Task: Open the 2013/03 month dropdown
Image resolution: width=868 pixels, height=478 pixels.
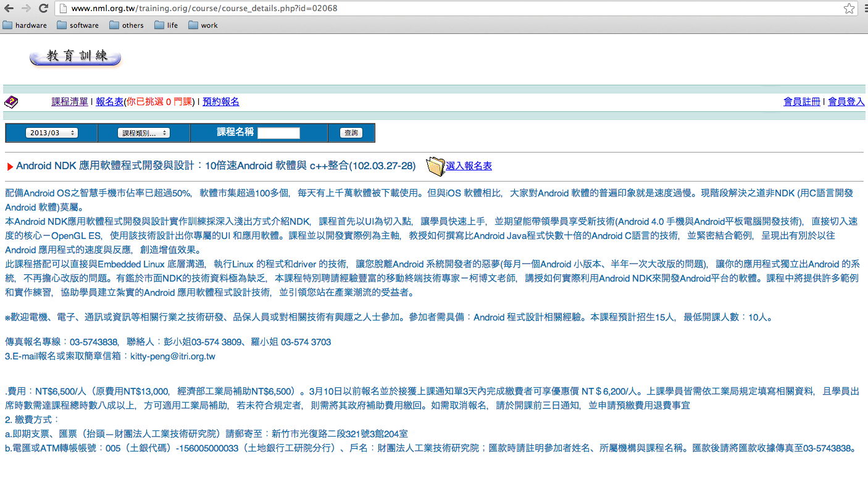Action: [x=52, y=133]
